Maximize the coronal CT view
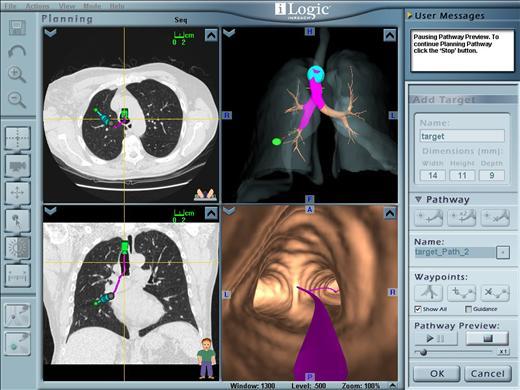520x390 pixels. [211, 213]
